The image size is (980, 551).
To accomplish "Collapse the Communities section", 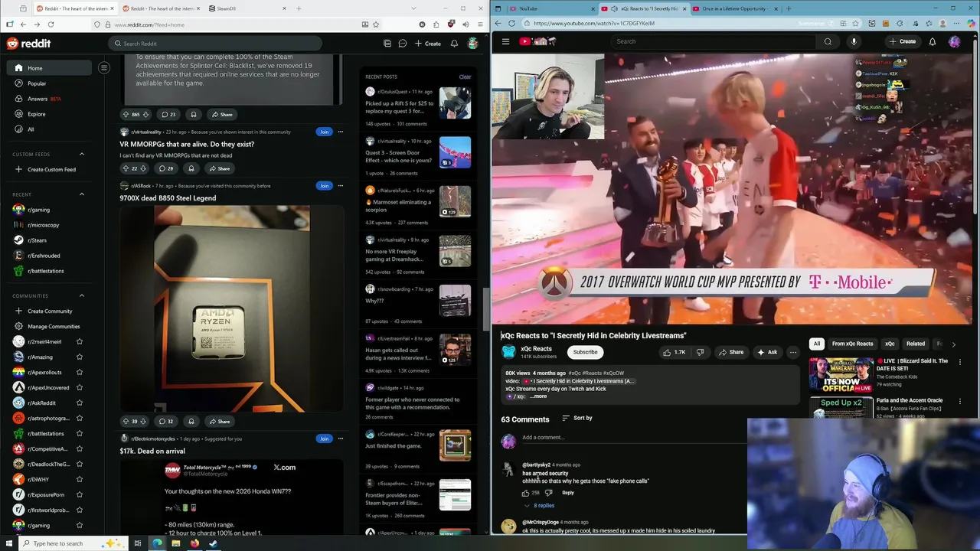I will pyautogui.click(x=82, y=295).
